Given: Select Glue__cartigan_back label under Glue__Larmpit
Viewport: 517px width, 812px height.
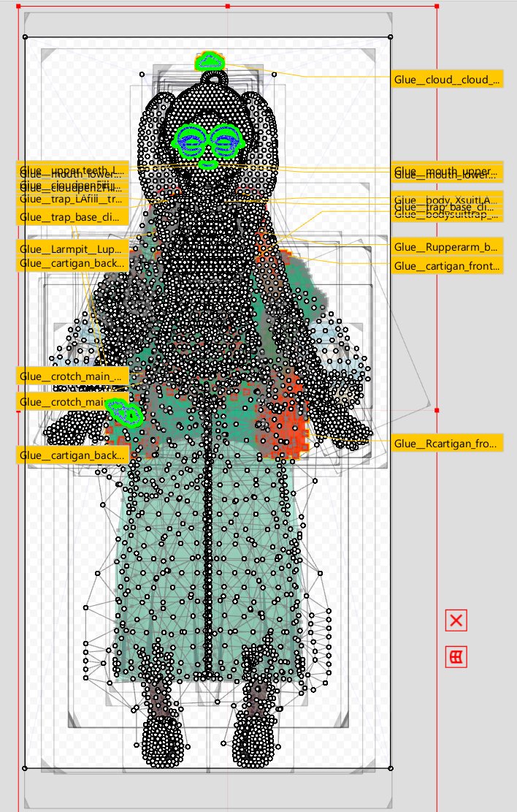Looking at the screenshot, I should (x=72, y=264).
